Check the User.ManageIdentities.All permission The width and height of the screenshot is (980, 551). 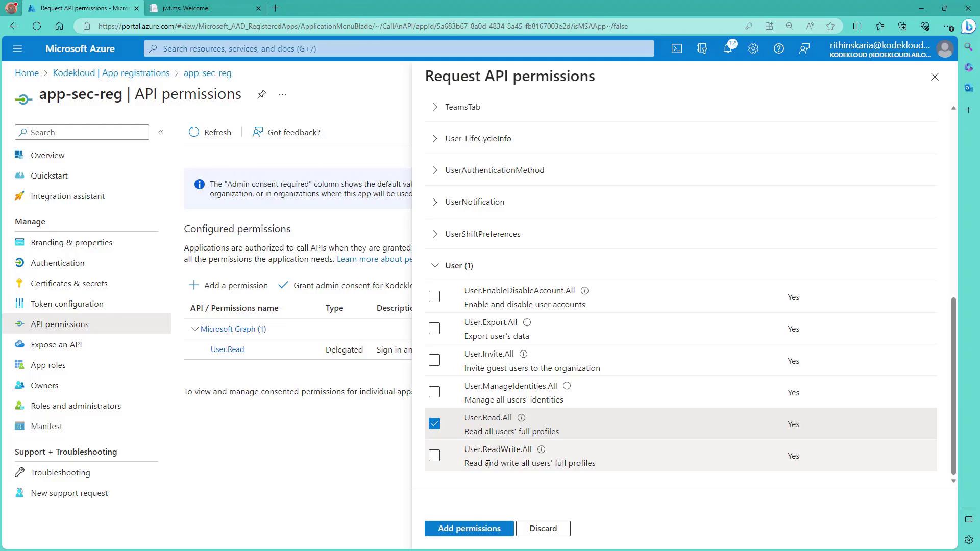tap(434, 392)
